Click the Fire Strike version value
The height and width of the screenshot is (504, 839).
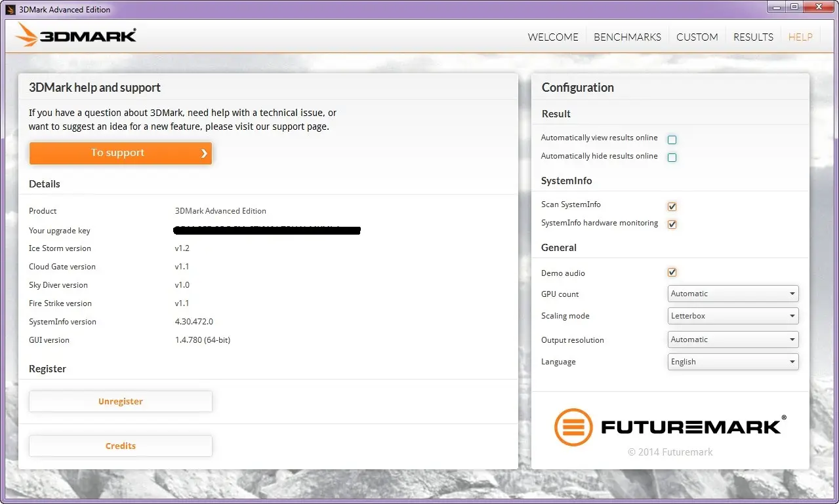(182, 303)
